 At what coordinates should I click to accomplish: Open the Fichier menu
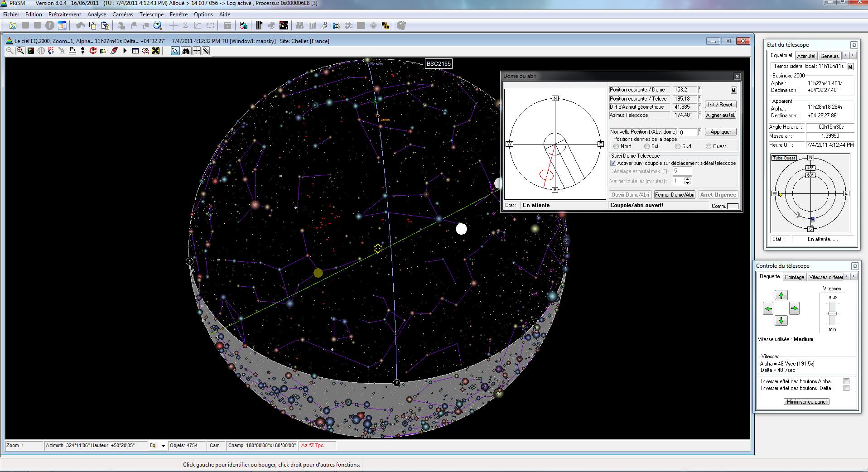coord(11,14)
